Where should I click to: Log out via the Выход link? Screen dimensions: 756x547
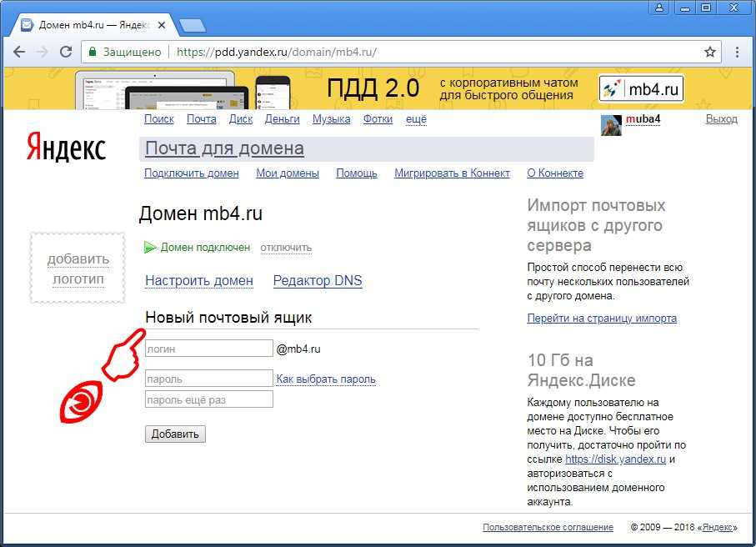[721, 119]
